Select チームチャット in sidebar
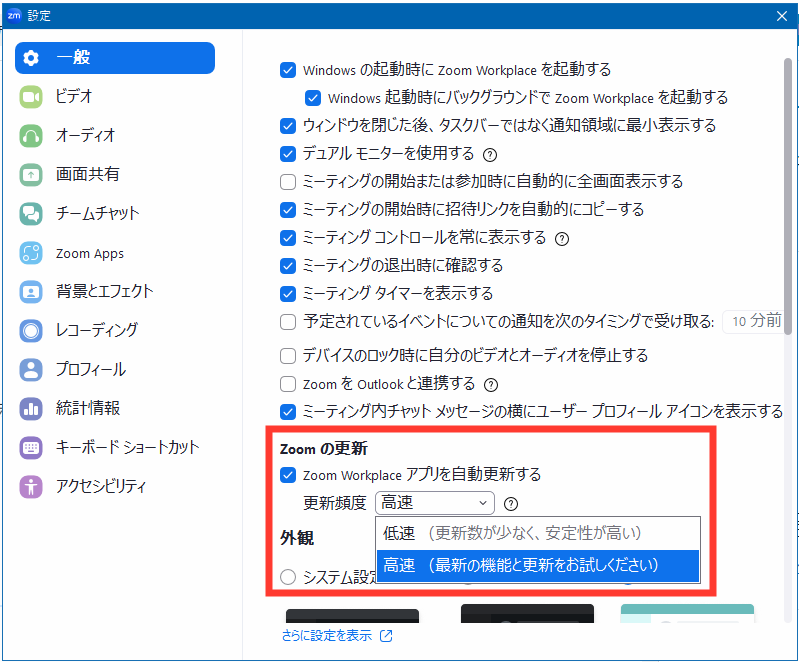Screen dimensions: 799x662 point(115,214)
